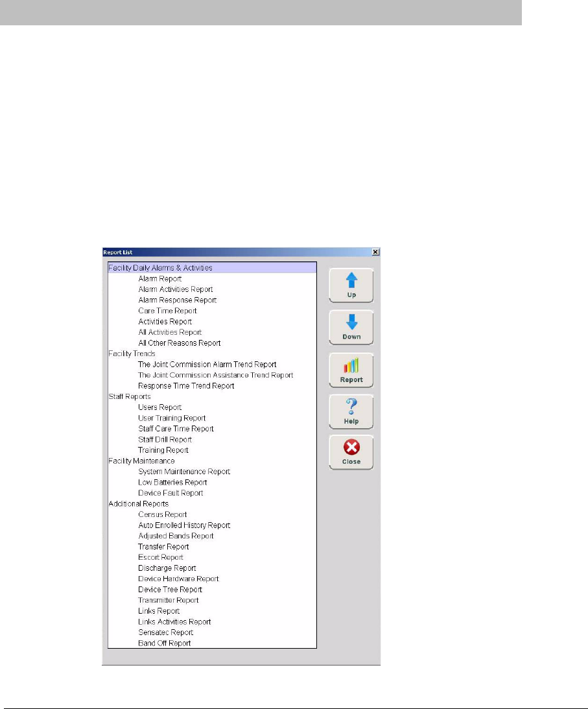This screenshot has width=588, height=709.
Task: Choose Discharge Report
Action: point(167,568)
